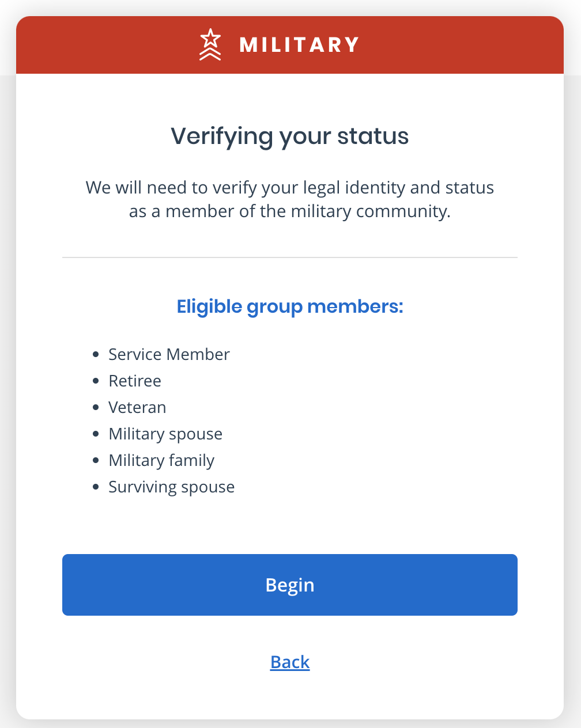
Task: Click the Verifying your status title
Action: tap(290, 136)
